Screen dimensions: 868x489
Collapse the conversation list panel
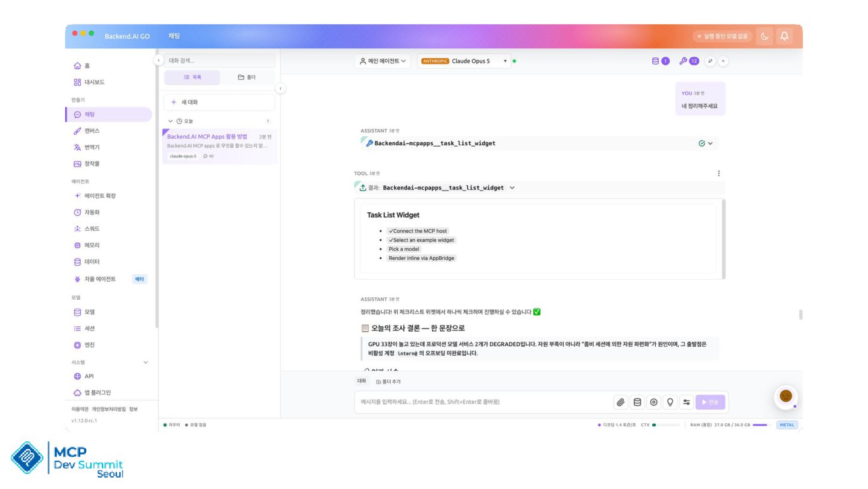280,89
